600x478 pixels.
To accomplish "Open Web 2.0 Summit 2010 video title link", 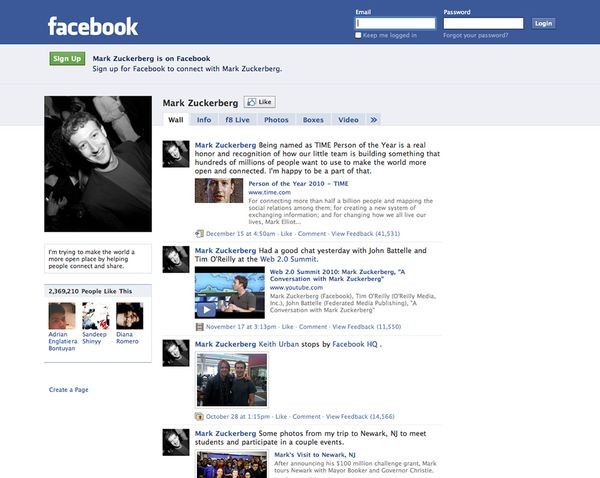I will click(x=337, y=275).
